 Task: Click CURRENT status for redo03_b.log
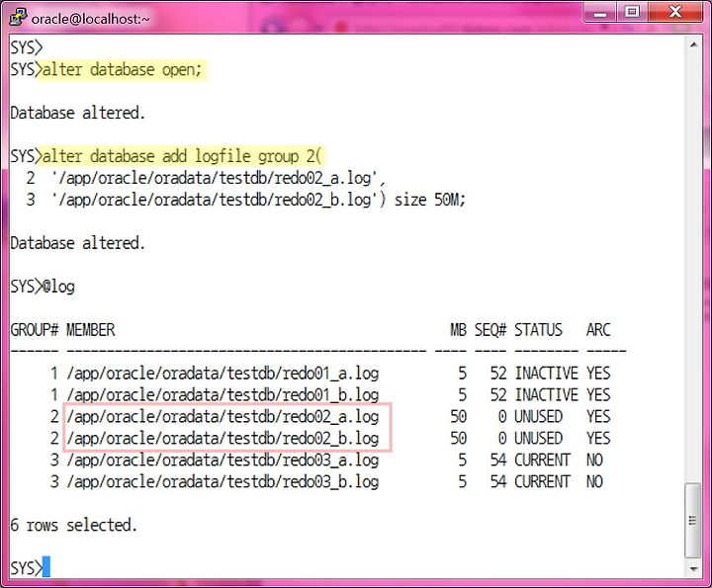542,482
